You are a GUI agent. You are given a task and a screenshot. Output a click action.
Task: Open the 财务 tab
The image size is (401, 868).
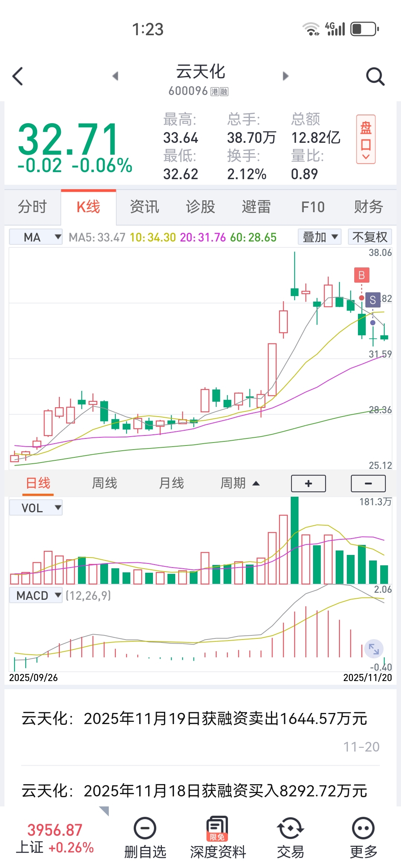368,207
